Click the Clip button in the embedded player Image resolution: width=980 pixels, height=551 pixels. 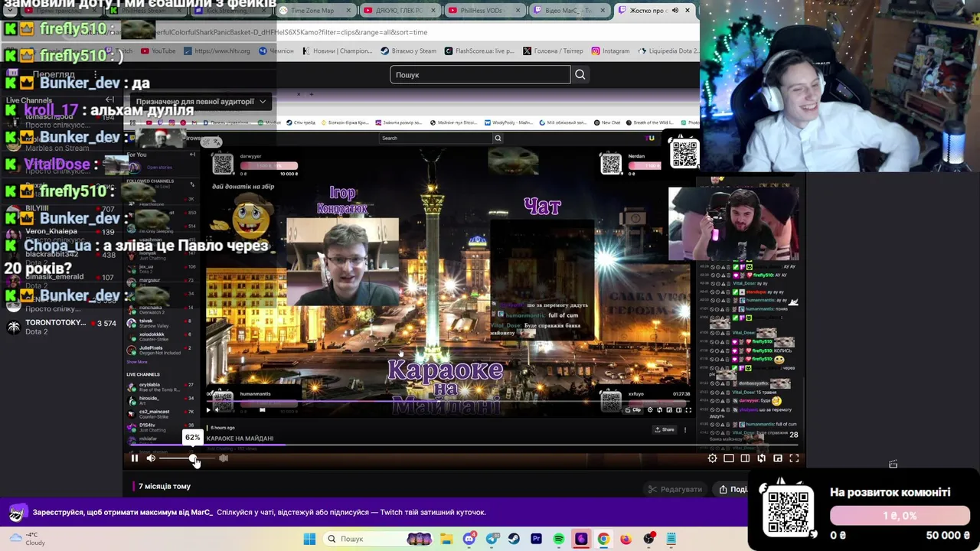[x=633, y=410]
